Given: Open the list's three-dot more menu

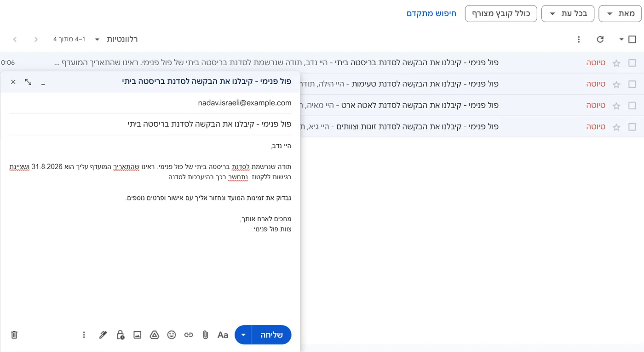Looking at the screenshot, I should pyautogui.click(x=579, y=40).
